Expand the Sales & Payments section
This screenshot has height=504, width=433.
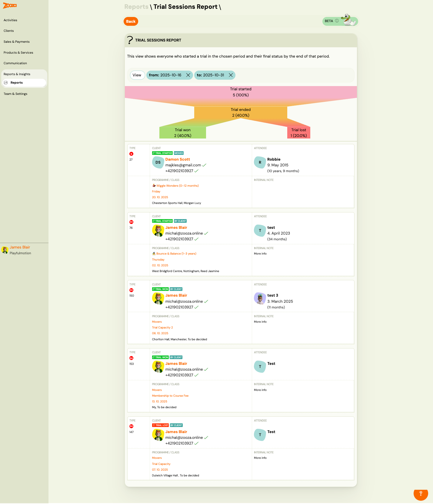[17, 42]
